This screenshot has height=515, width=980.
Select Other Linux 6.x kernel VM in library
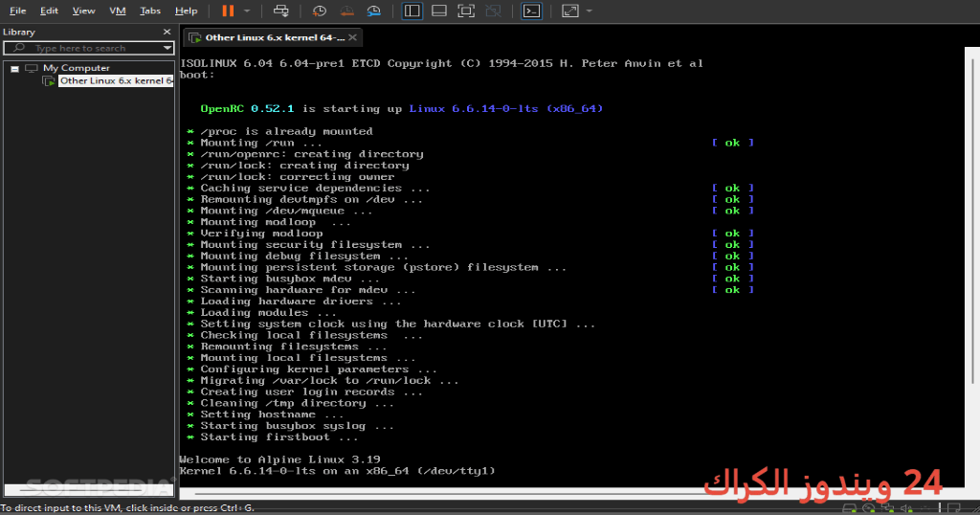pos(116,80)
